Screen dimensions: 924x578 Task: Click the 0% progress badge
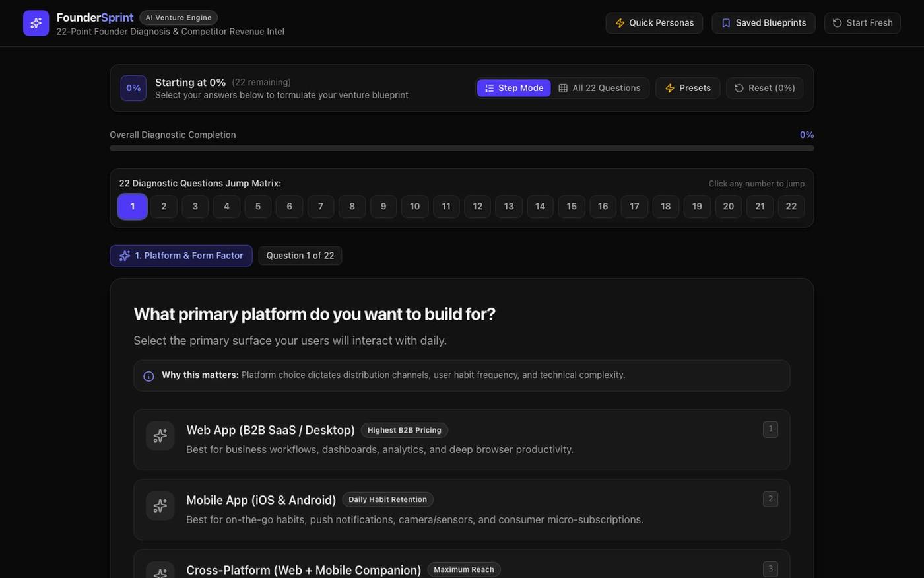133,88
